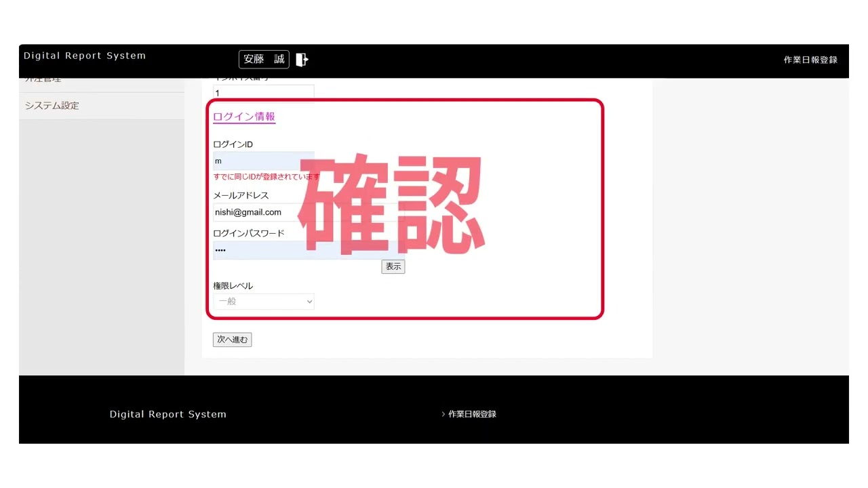Open the 権限レベル dropdown
This screenshot has height=488, width=868.
[x=264, y=302]
